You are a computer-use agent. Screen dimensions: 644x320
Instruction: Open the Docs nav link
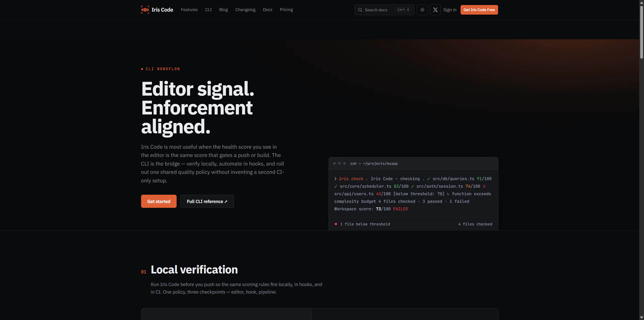267,10
